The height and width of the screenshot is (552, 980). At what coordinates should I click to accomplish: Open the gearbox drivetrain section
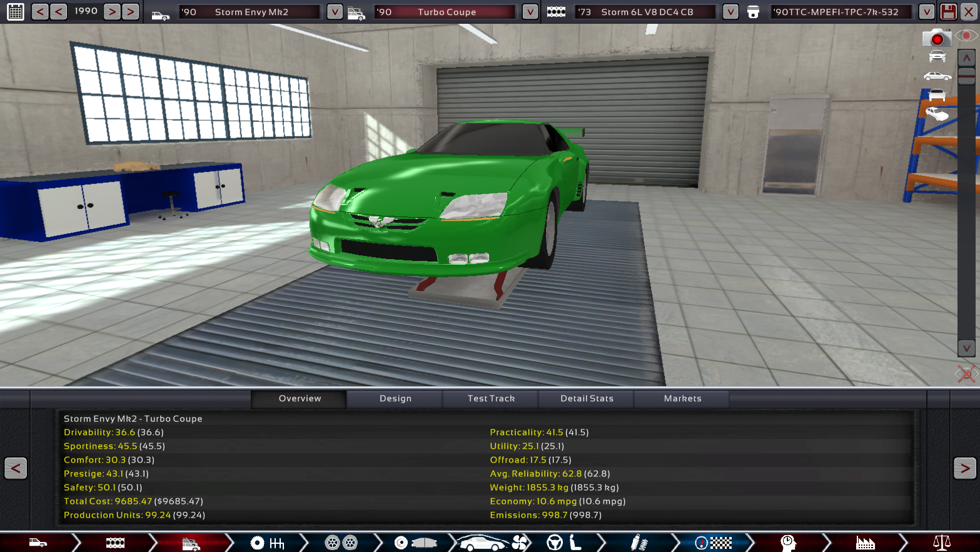pyautogui.click(x=268, y=543)
